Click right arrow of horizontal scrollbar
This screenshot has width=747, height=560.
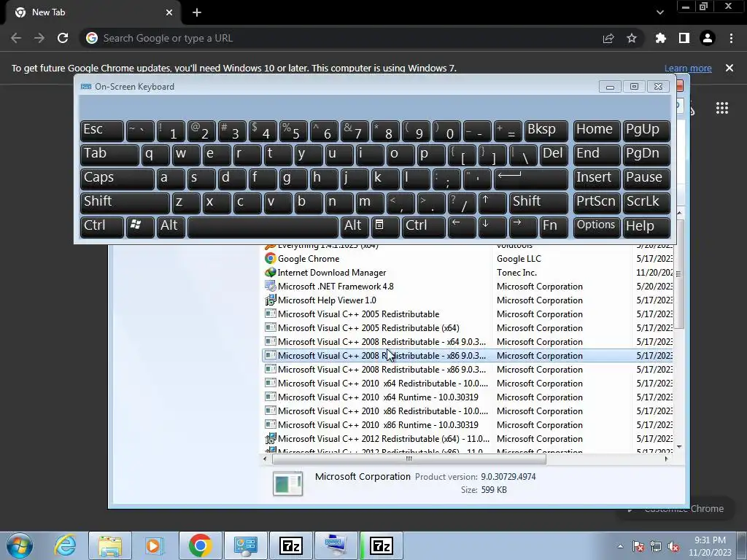666,459
